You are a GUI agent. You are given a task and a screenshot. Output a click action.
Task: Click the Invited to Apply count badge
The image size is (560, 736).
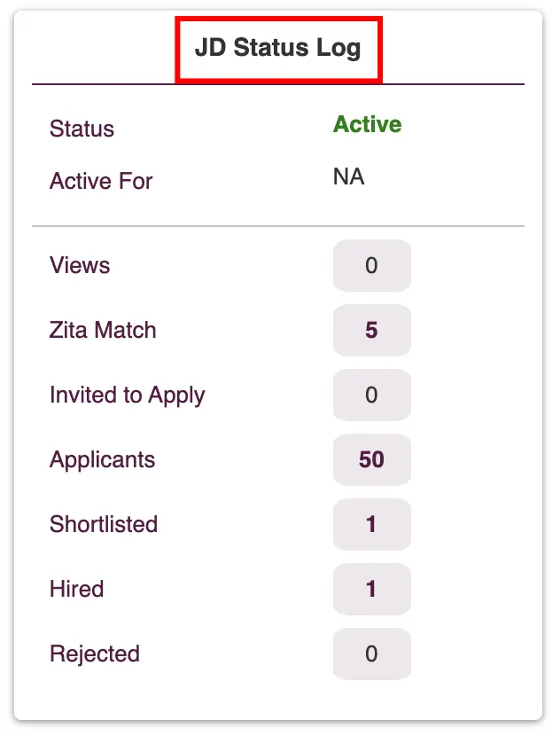click(x=371, y=395)
